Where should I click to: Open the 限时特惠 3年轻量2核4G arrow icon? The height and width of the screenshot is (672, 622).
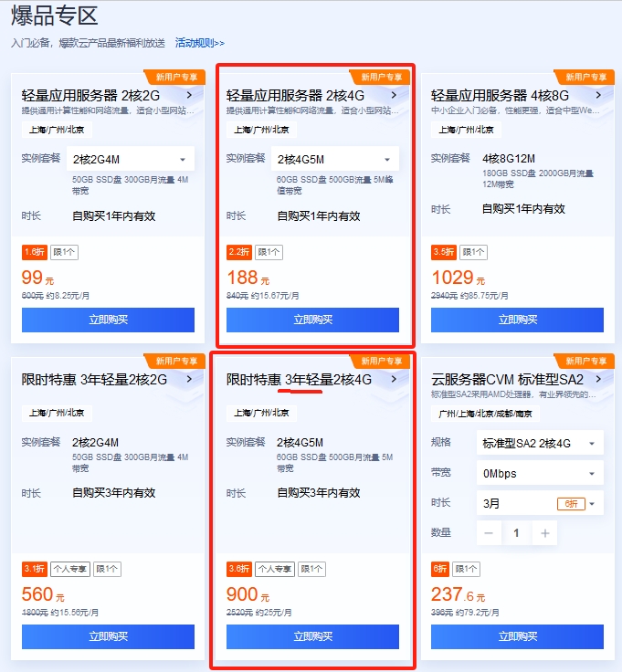pos(394,379)
